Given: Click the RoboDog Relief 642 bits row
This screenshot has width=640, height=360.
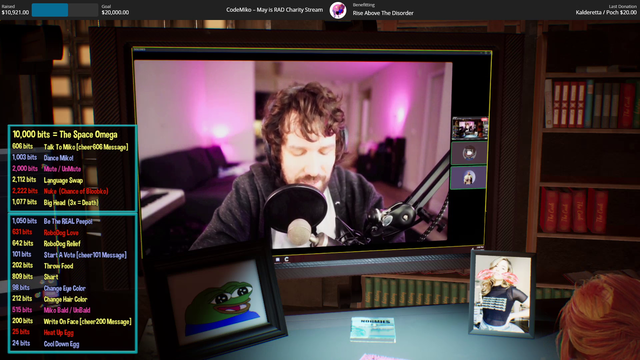Looking at the screenshot, I should [x=47, y=244].
